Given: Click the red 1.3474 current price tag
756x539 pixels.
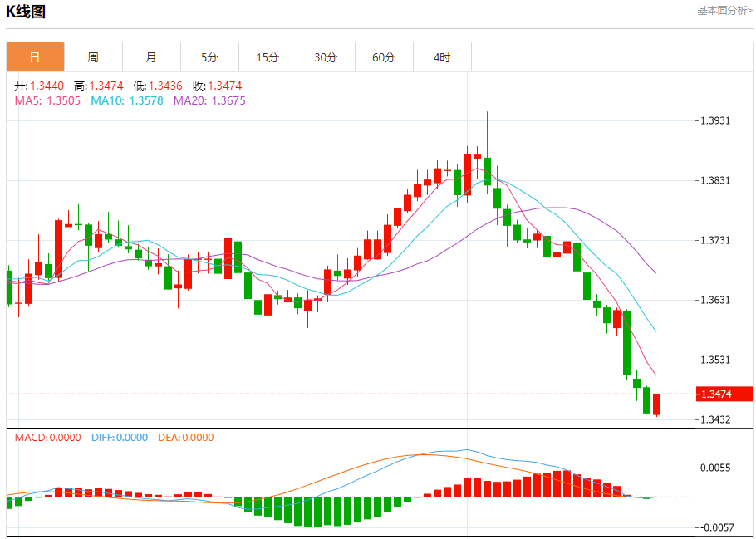Looking at the screenshot, I should (724, 394).
